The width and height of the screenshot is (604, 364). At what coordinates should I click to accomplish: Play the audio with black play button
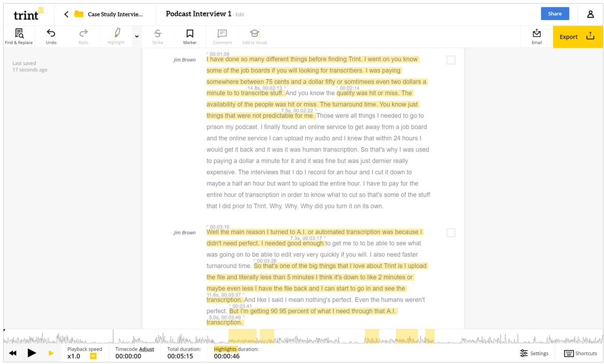pos(32,353)
